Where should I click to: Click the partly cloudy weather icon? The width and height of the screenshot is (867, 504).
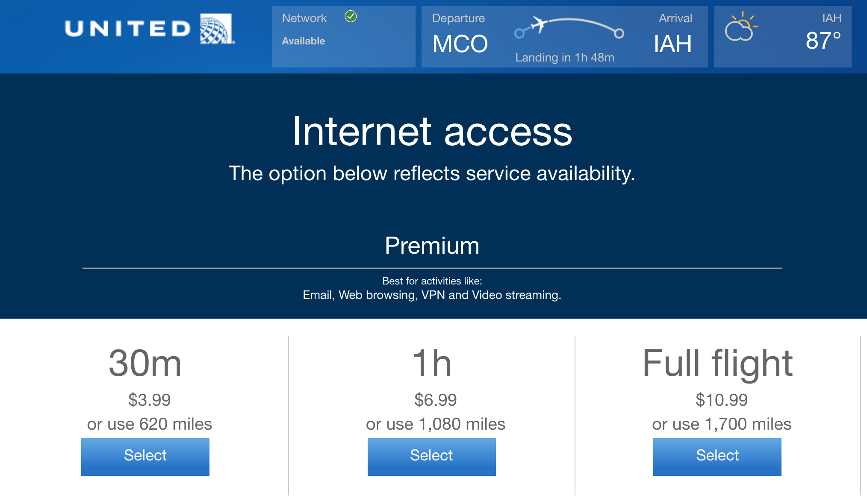click(740, 27)
